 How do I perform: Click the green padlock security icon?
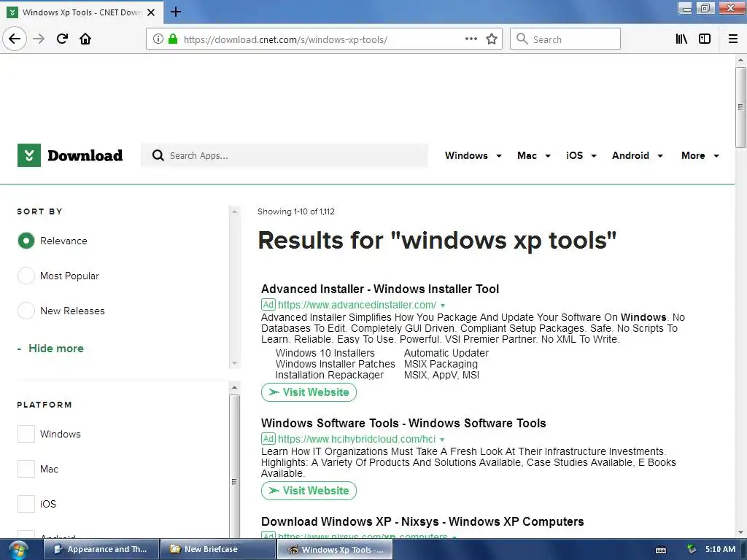click(x=173, y=39)
